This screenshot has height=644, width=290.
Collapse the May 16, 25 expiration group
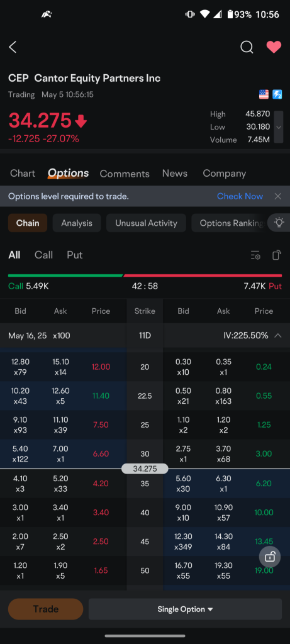pyautogui.click(x=278, y=336)
